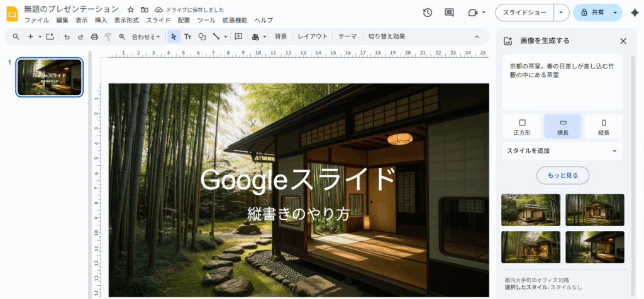This screenshot has height=299, width=644.
Task: Select the text box tool
Action: [187, 36]
